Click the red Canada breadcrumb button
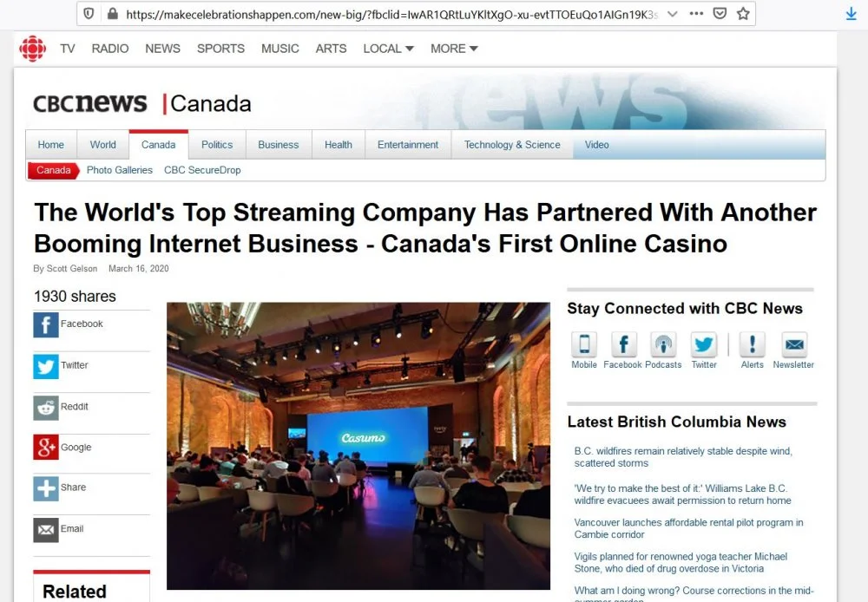This screenshot has height=602, width=868. tap(54, 170)
